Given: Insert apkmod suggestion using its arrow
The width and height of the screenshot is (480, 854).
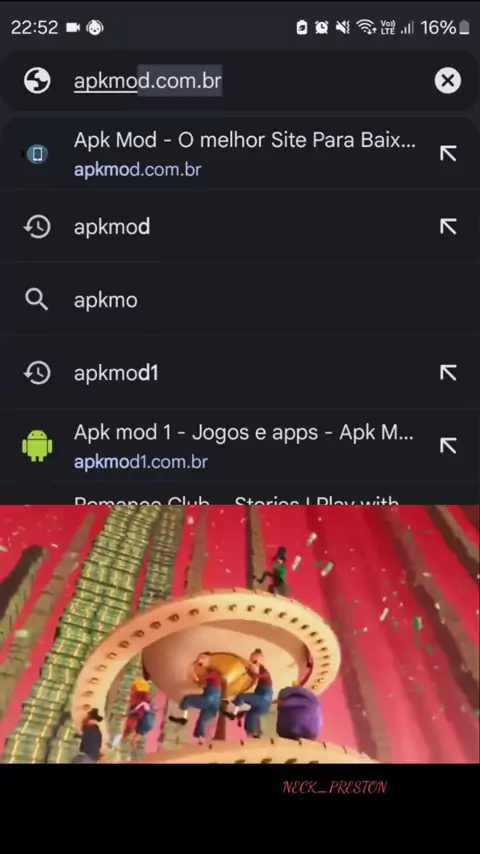Looking at the screenshot, I should coord(448,227).
